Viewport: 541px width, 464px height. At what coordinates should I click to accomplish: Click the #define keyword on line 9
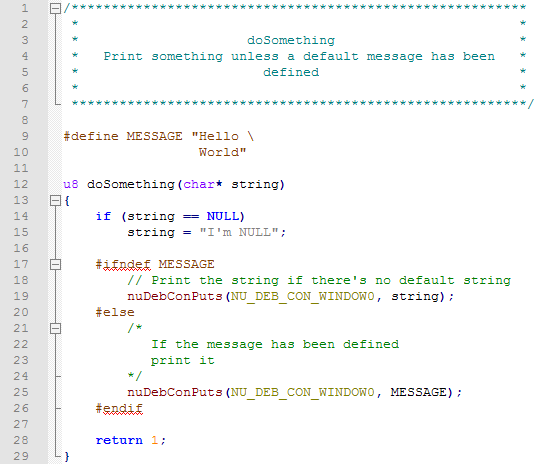[91, 136]
